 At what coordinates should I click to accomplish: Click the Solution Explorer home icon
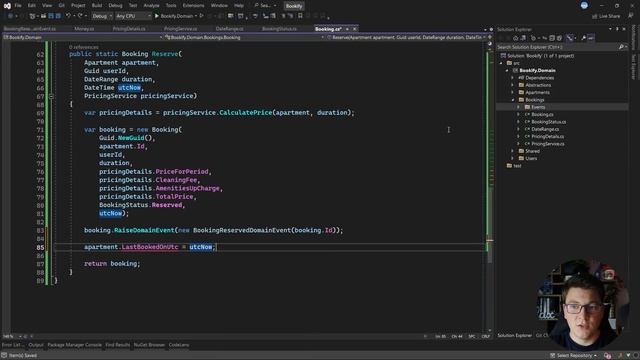click(516, 38)
